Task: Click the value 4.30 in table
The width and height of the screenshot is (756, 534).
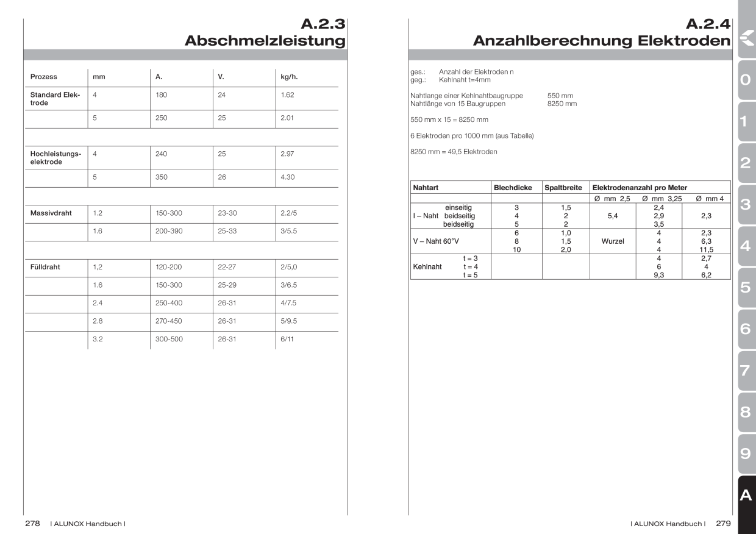Action: click(288, 177)
